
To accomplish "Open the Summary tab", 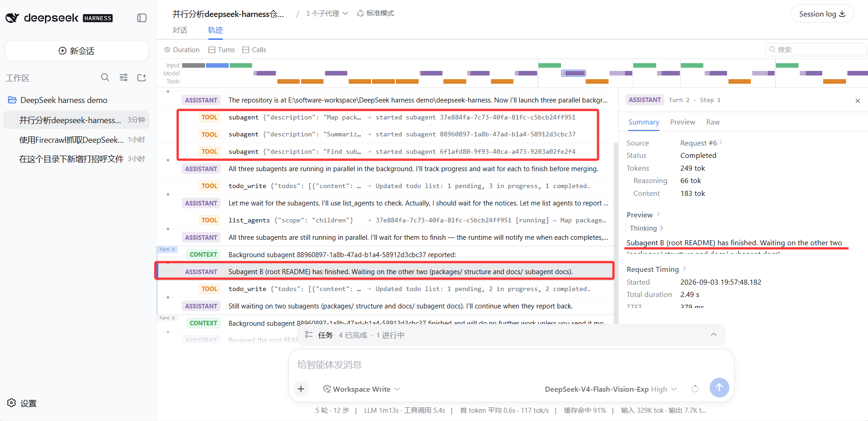I will (x=644, y=122).
